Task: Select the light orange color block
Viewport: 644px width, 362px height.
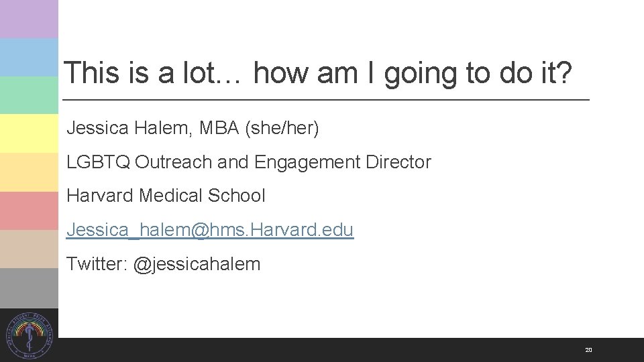Action: [29, 172]
